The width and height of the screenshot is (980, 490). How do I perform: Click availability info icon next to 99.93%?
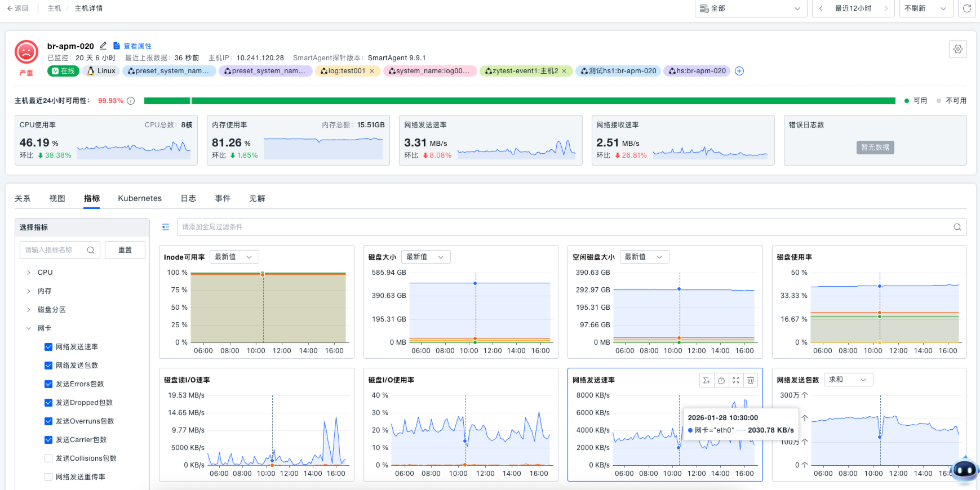pyautogui.click(x=131, y=101)
